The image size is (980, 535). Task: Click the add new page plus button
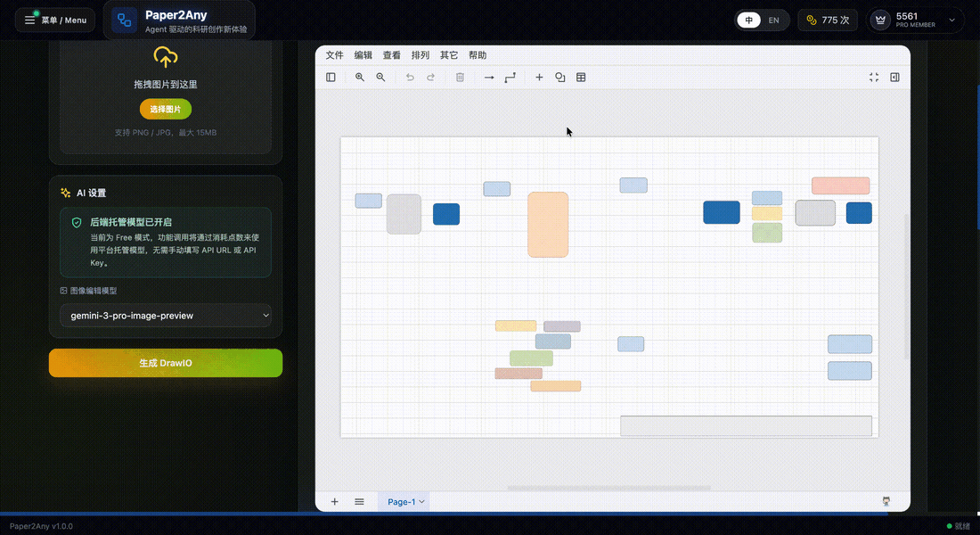tap(335, 502)
